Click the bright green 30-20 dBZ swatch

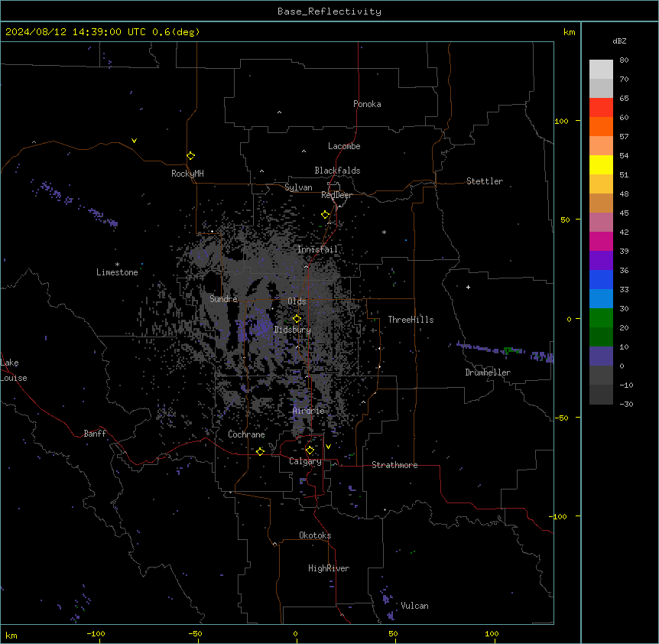click(601, 318)
